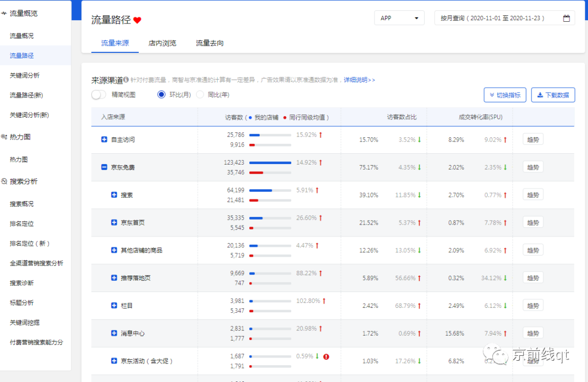Click red peer bar in 自主访问 row

point(252,145)
